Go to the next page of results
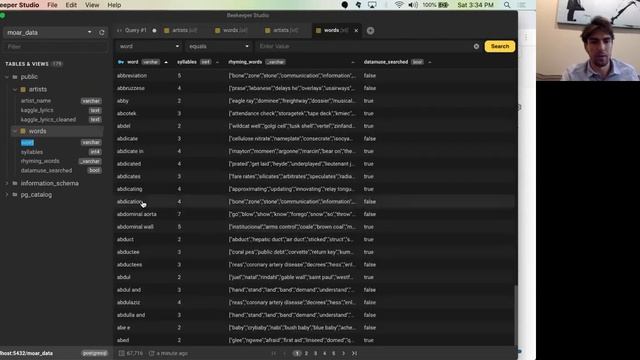Viewport: 640px width, 360px height. (343, 353)
